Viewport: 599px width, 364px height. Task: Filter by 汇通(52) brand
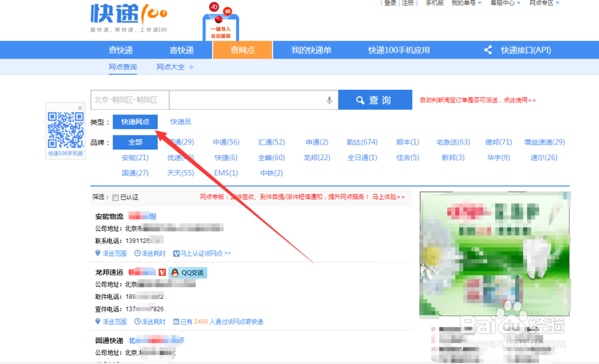(x=271, y=142)
